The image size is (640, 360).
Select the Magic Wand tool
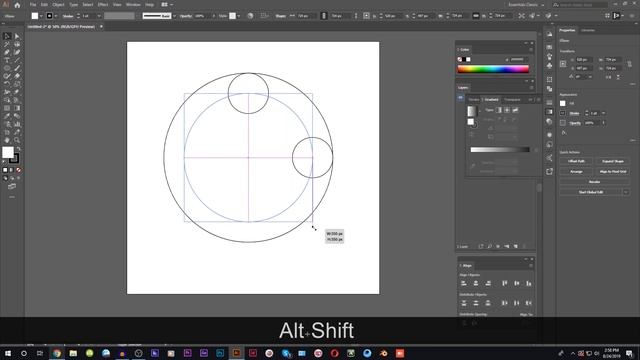point(7,44)
